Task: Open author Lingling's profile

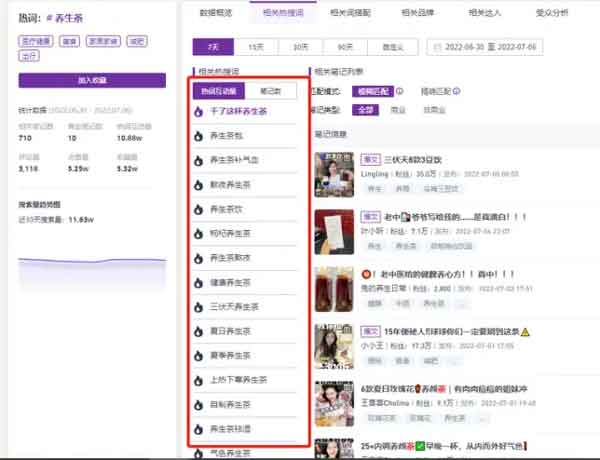Action: point(375,174)
